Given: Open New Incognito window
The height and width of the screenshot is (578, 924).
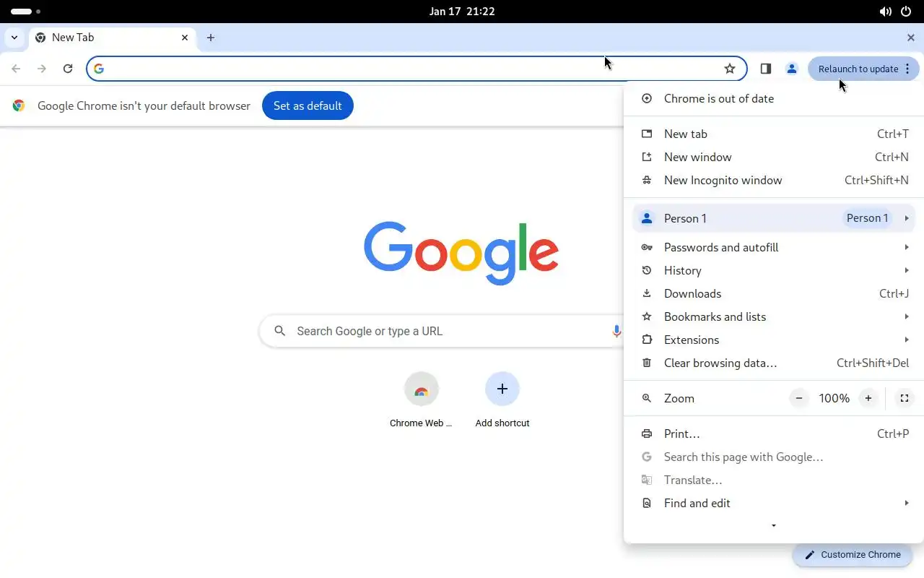Looking at the screenshot, I should point(774,180).
